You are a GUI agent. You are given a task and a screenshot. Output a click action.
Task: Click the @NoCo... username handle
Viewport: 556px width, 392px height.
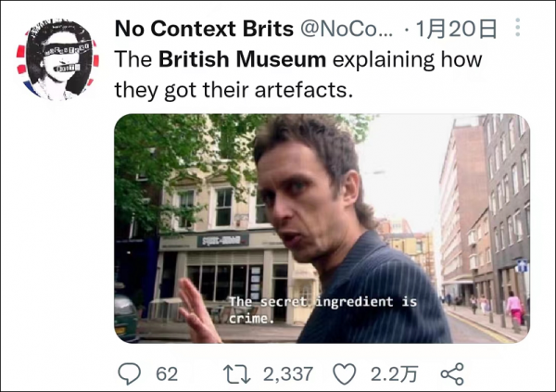(347, 29)
